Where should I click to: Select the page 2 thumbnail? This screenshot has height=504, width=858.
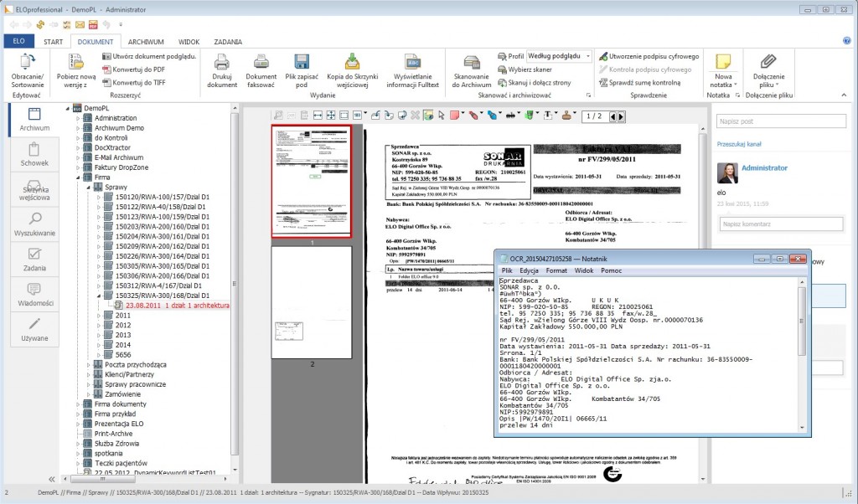pyautogui.click(x=312, y=302)
